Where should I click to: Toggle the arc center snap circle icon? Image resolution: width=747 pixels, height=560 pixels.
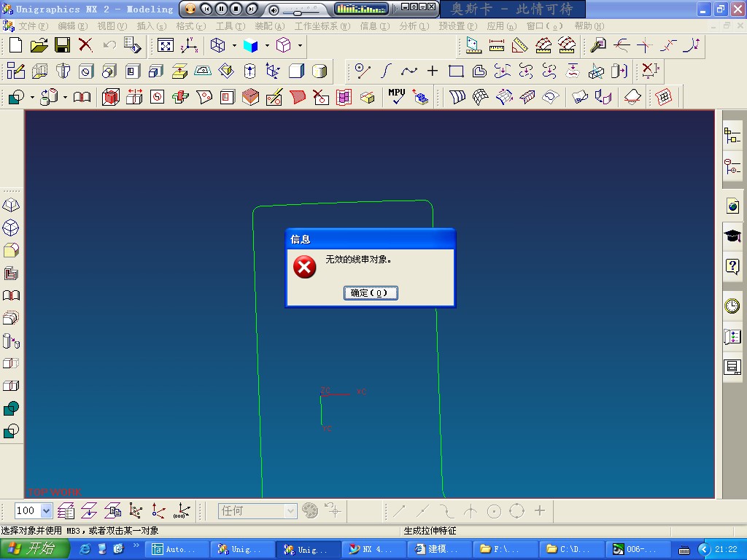[494, 511]
